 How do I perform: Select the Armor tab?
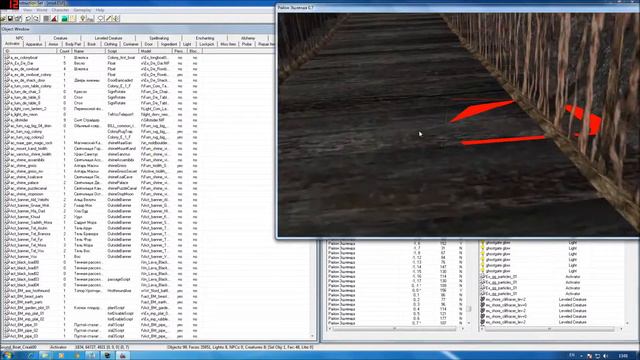[53, 44]
